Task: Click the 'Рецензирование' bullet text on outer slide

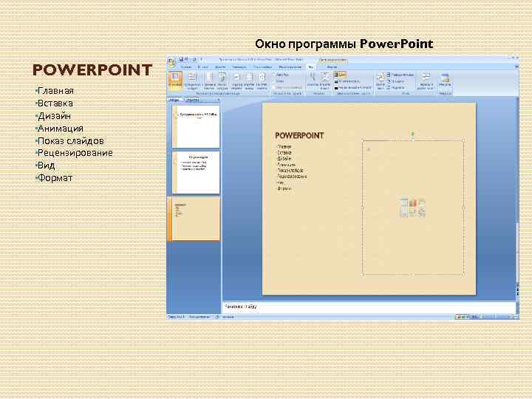Action: pos(75,153)
